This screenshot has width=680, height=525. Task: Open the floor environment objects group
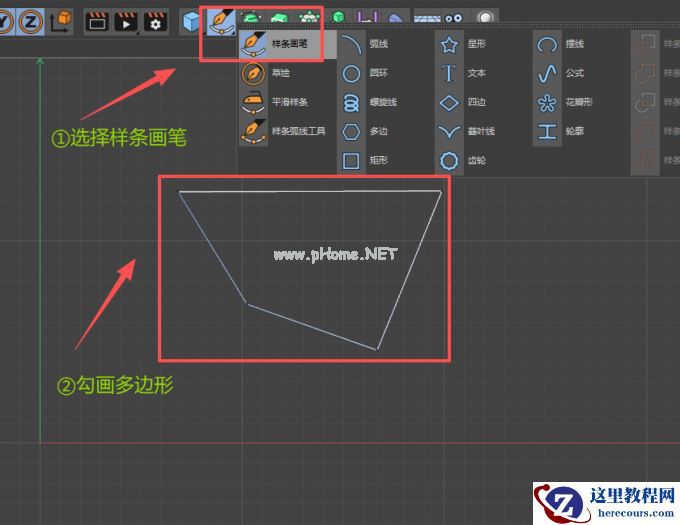tap(427, 18)
